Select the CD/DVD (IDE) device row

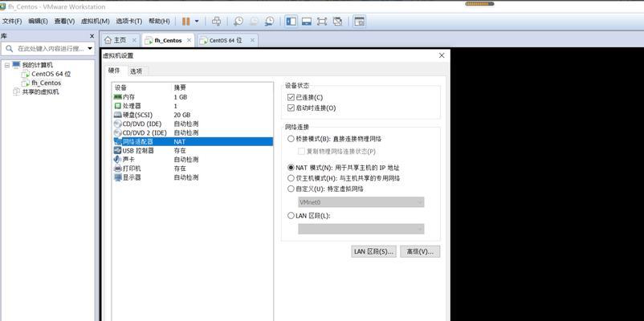click(x=192, y=124)
